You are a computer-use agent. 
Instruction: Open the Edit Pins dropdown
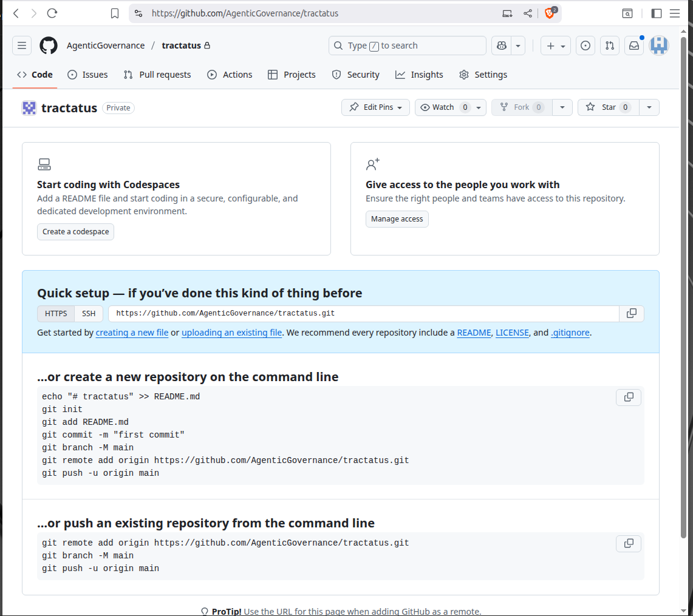[375, 107]
